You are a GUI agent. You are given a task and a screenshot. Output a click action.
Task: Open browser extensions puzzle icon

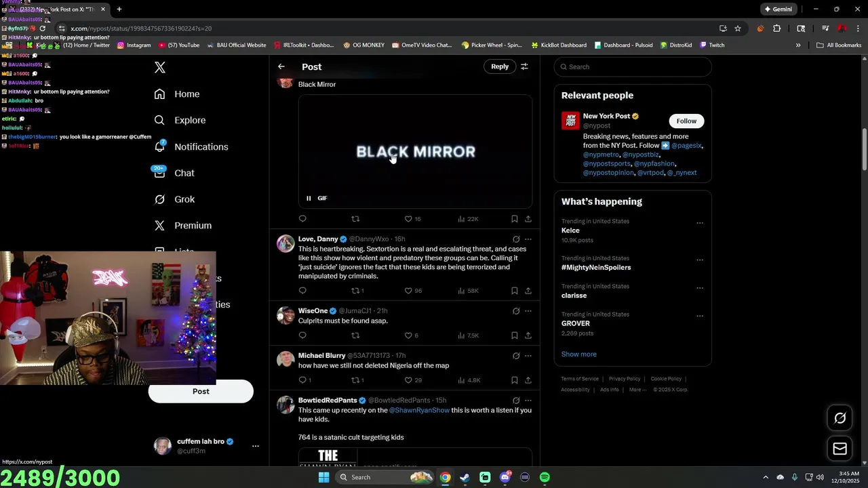pyautogui.click(x=777, y=28)
